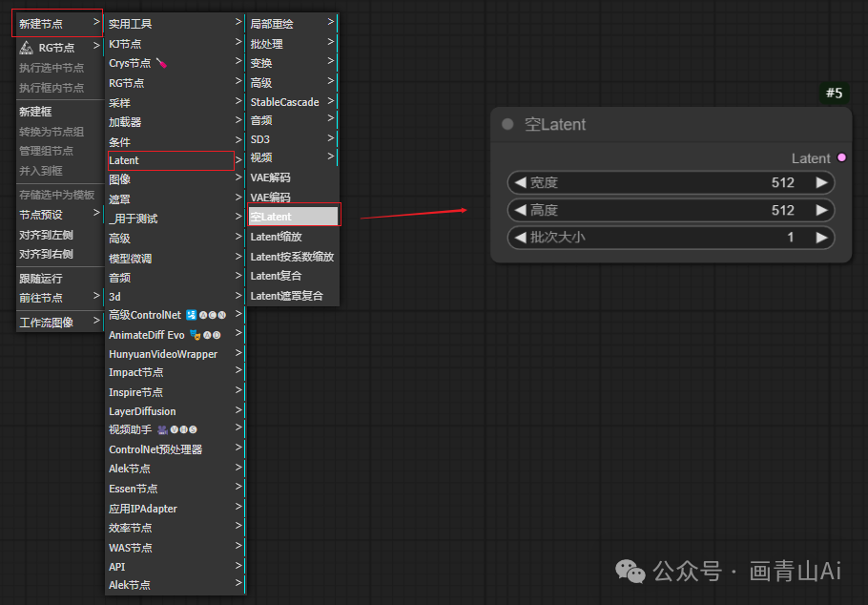Image resolution: width=868 pixels, height=605 pixels.
Task: Open Impact节点 category
Action: [175, 372]
